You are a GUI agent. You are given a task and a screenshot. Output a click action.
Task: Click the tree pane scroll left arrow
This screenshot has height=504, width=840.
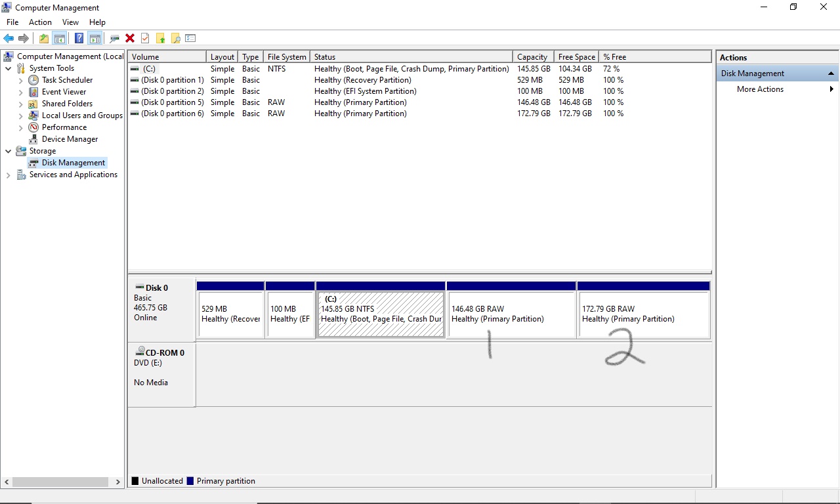coord(7,482)
